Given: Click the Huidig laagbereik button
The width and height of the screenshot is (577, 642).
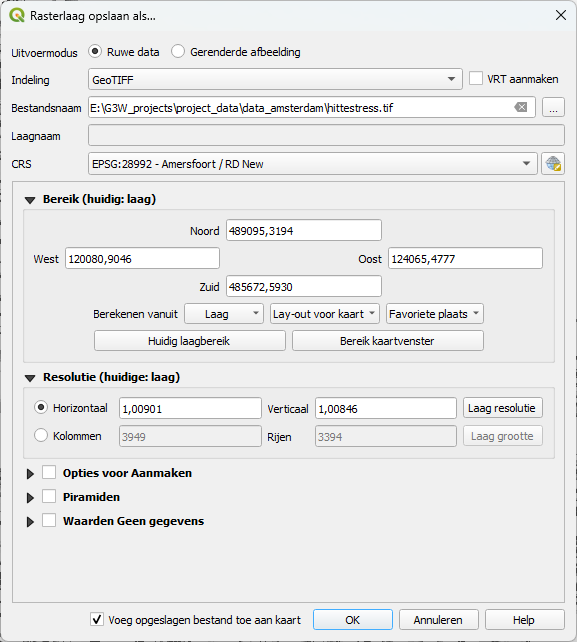Looking at the screenshot, I should coord(190,341).
